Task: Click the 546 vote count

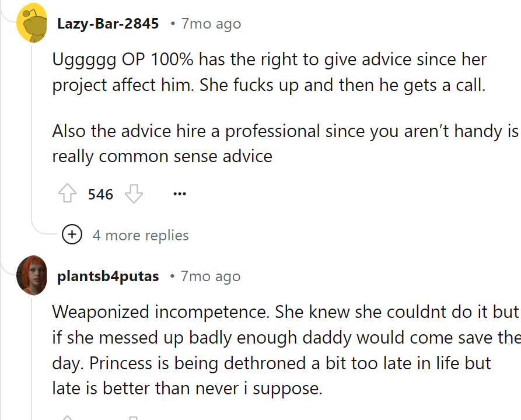Action: coord(99,194)
